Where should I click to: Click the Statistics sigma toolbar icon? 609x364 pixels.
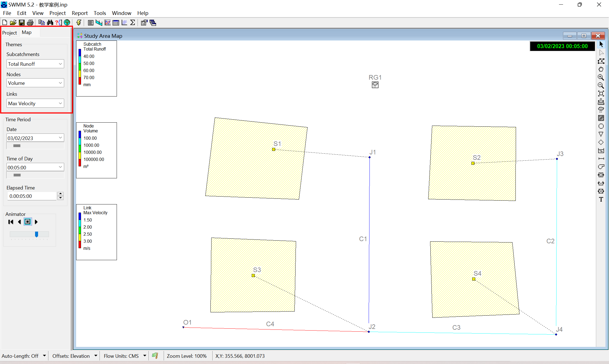(133, 23)
